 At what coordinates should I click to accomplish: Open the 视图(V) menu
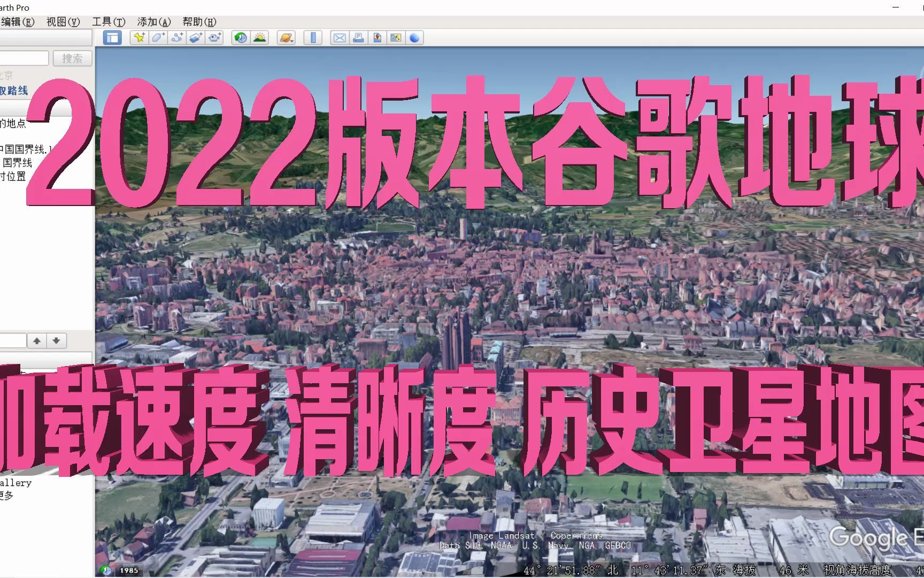pos(63,22)
